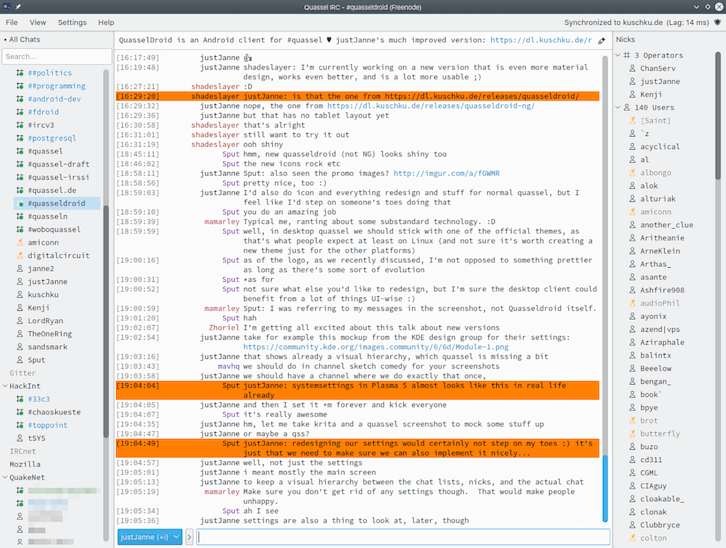This screenshot has width=726, height=548.
Task: Click the All Chats header
Action: 25,39
